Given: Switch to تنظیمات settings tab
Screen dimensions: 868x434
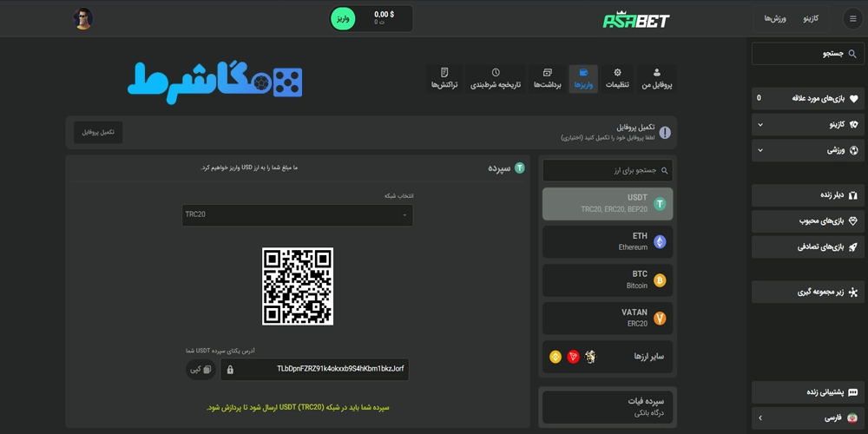Looking at the screenshot, I should click(x=617, y=79).
